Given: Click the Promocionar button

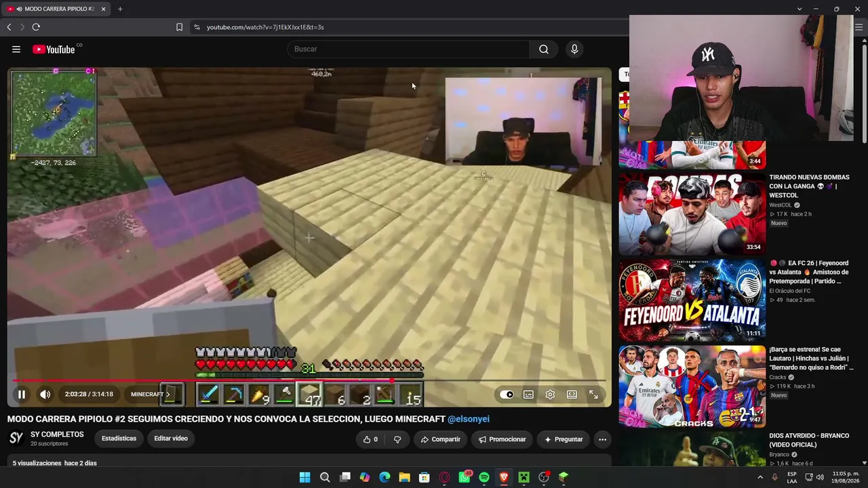Looking at the screenshot, I should 502,439.
